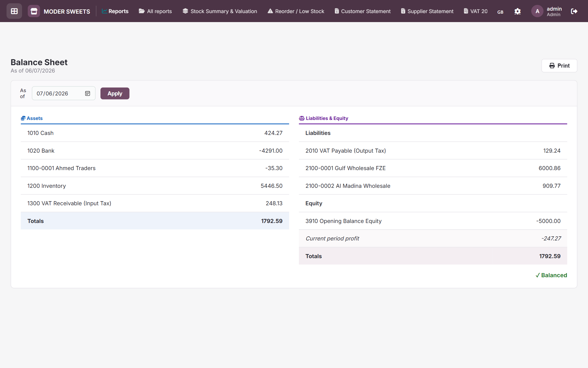This screenshot has width=588, height=368.
Task: Switch language via GB selector
Action: (500, 12)
